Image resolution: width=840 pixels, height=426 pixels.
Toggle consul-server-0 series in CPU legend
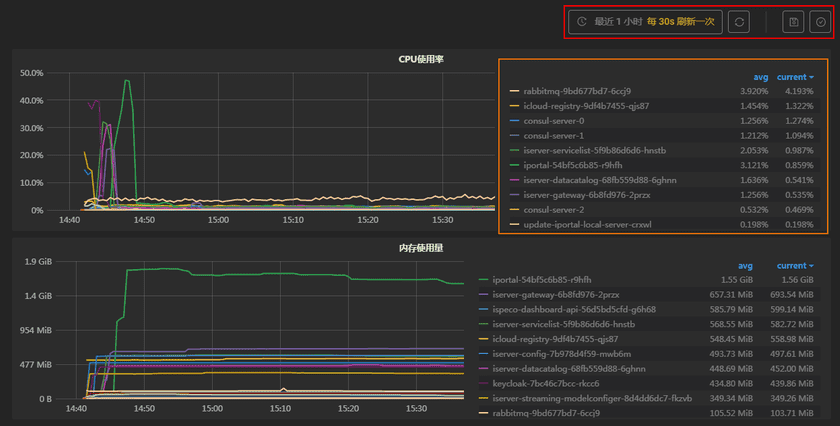click(553, 121)
